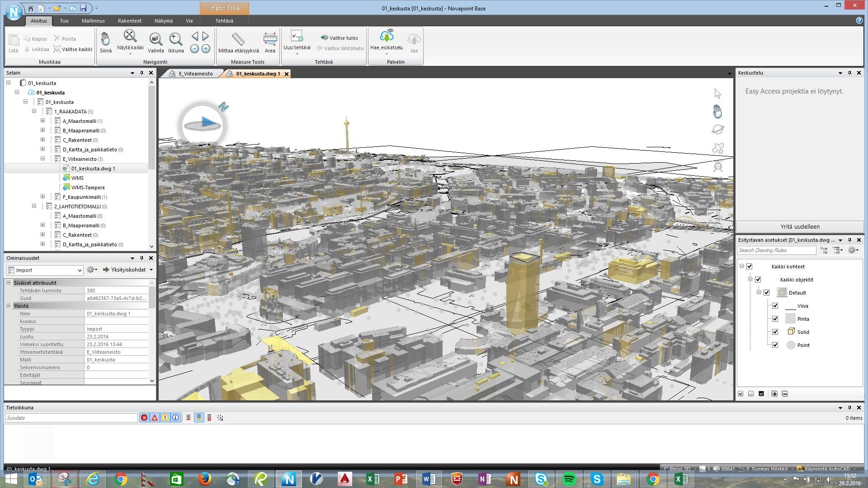Zoom out with the minus circle icon
The image size is (868, 488).
click(x=194, y=49)
